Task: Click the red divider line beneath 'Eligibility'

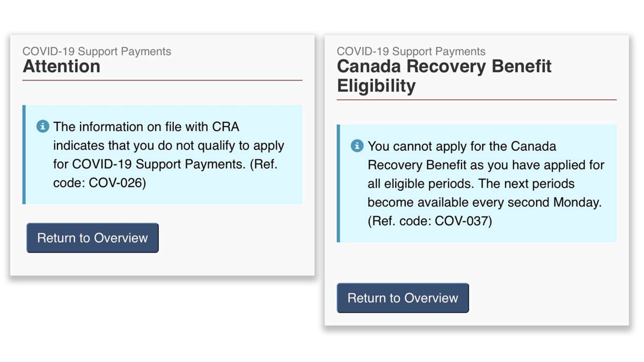Action: [477, 100]
